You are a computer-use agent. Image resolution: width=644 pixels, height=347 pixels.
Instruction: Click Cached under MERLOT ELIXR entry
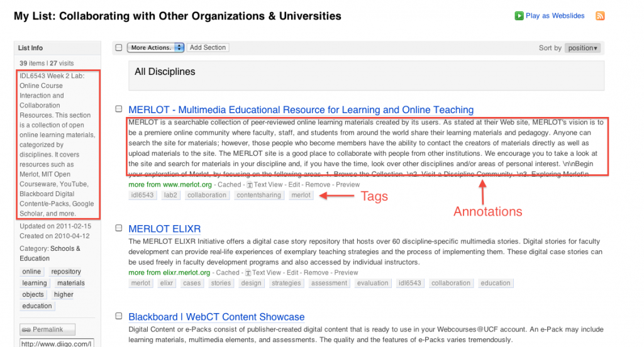(228, 273)
